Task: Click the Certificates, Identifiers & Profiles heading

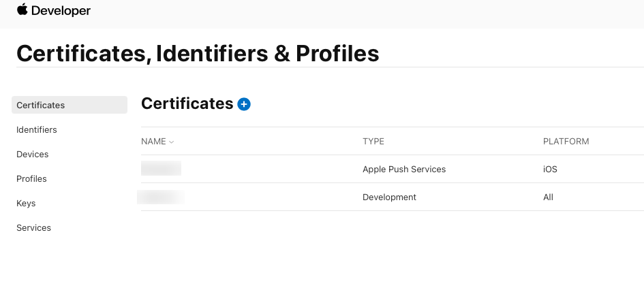Action: [198, 53]
